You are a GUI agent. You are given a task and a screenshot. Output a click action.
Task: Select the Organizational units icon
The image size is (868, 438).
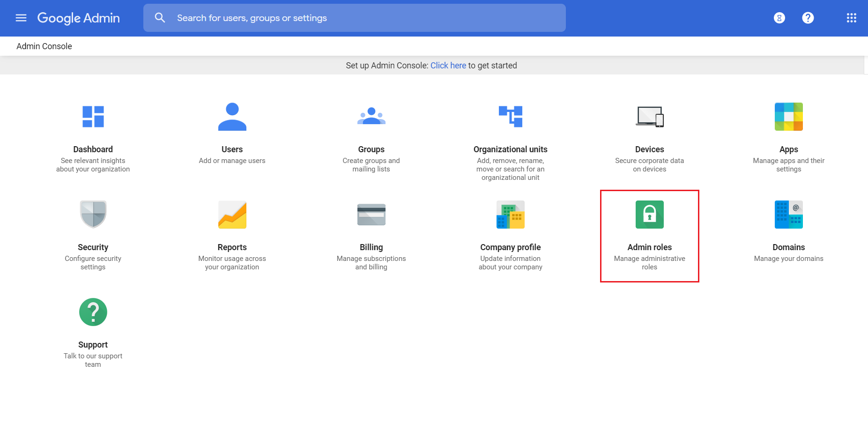510,116
